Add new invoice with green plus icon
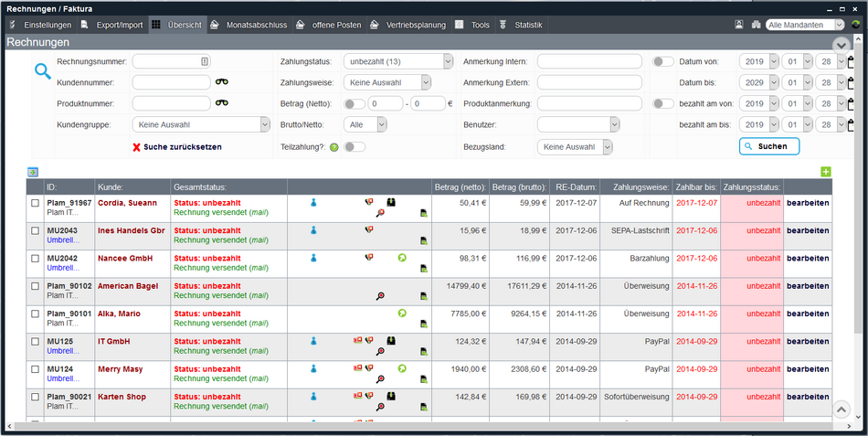 (x=826, y=172)
